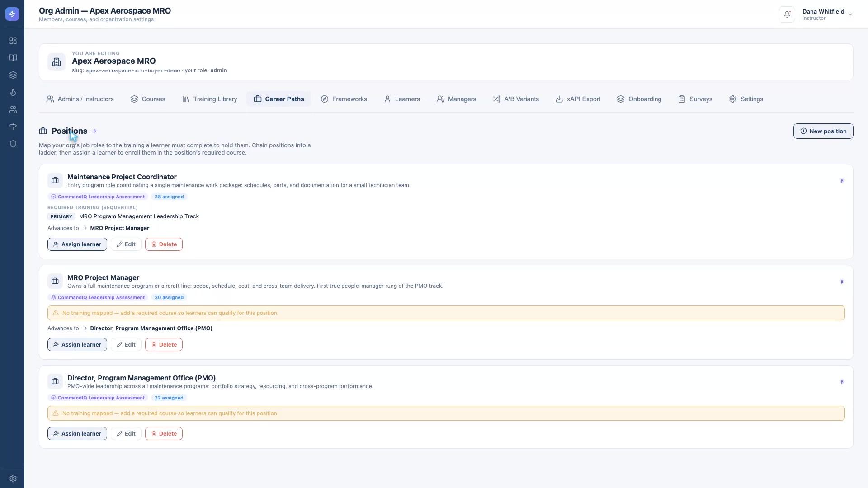Create a New position
The height and width of the screenshot is (488, 868).
click(x=823, y=131)
